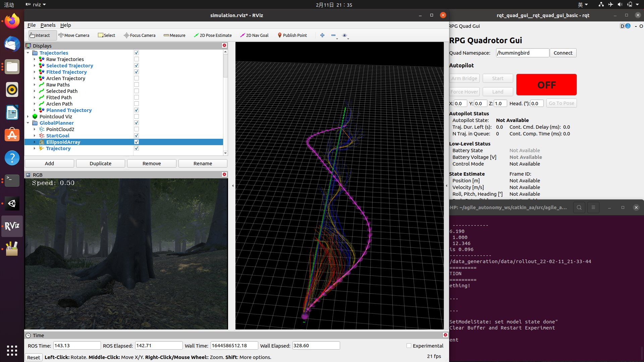Activate the Publish Point tool

click(292, 35)
